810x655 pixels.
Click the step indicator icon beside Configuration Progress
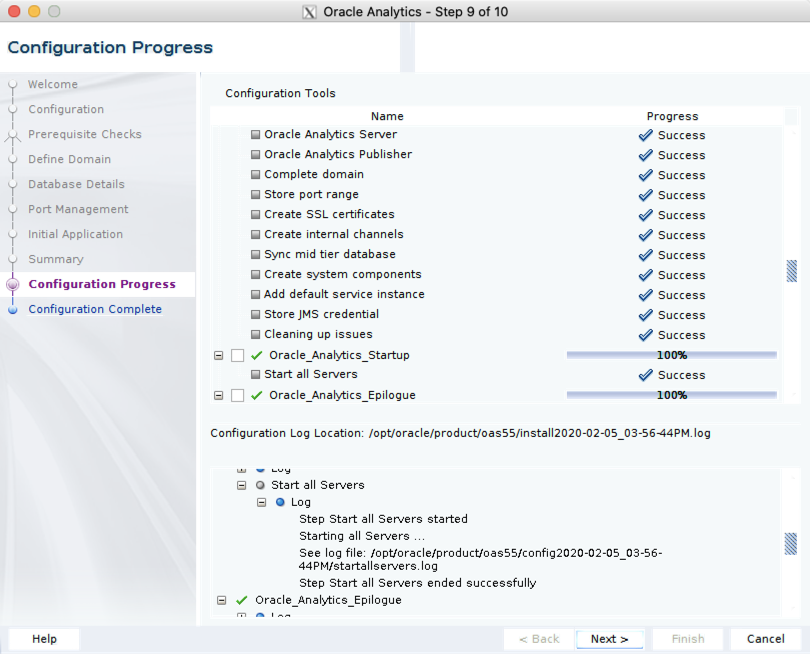pos(12,284)
